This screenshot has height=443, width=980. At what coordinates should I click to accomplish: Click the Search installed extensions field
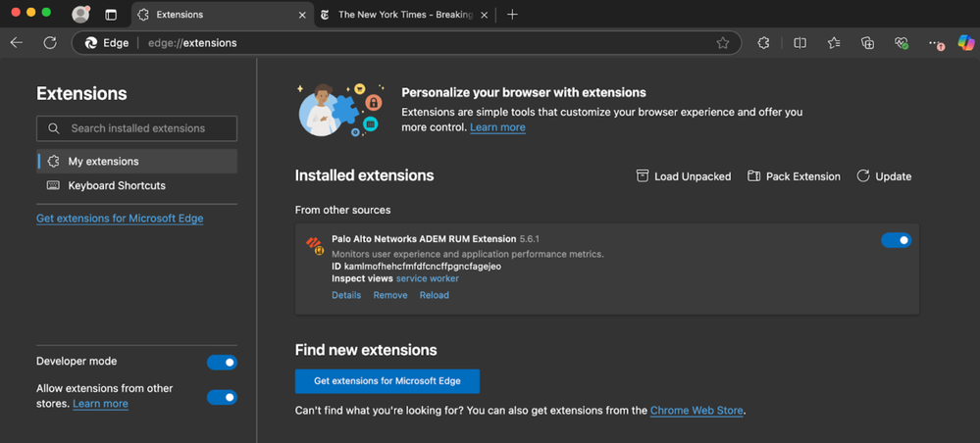(137, 128)
